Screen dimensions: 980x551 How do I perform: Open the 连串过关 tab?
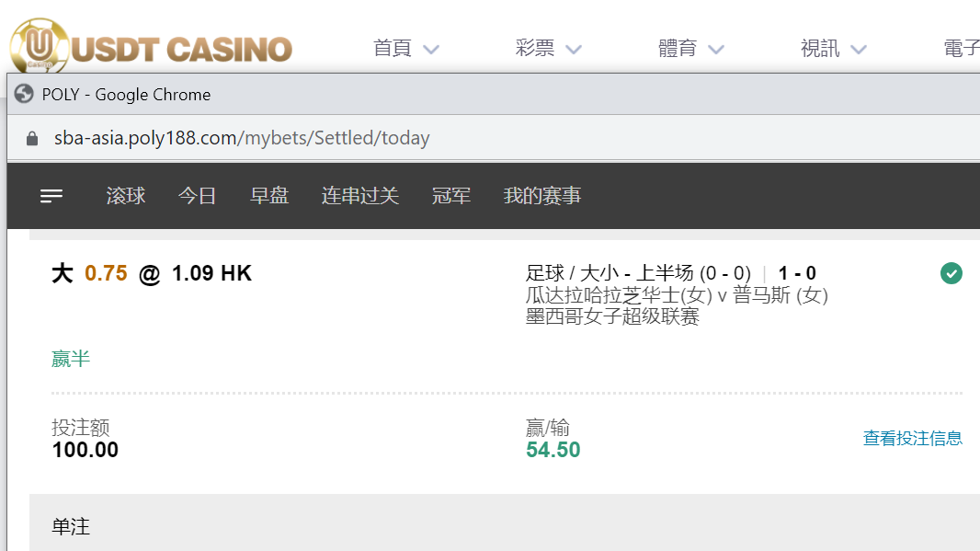point(360,196)
